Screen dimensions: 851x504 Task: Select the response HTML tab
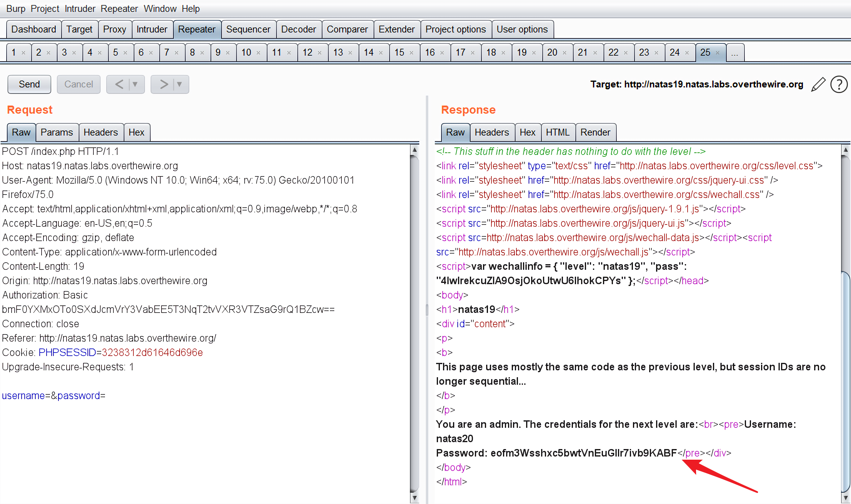(558, 132)
